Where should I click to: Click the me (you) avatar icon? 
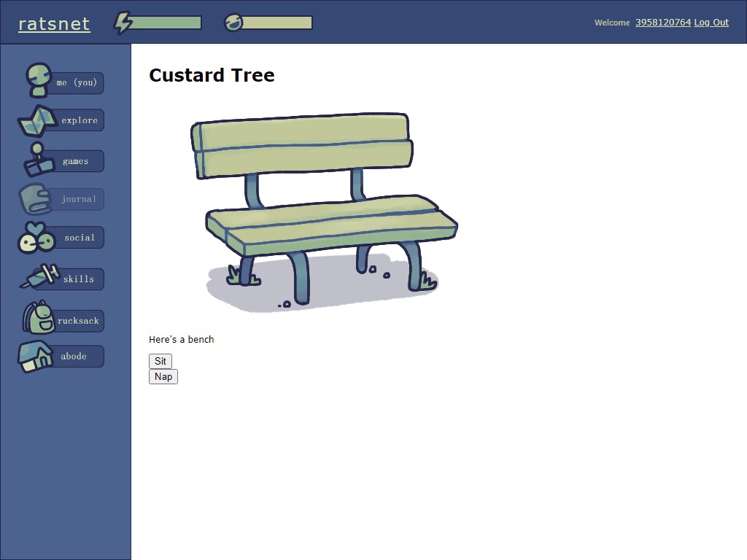39,79
